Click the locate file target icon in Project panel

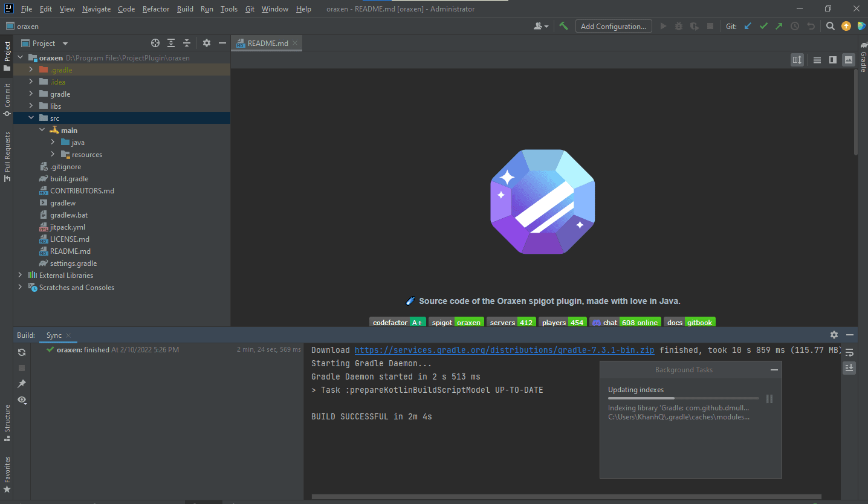coord(155,43)
